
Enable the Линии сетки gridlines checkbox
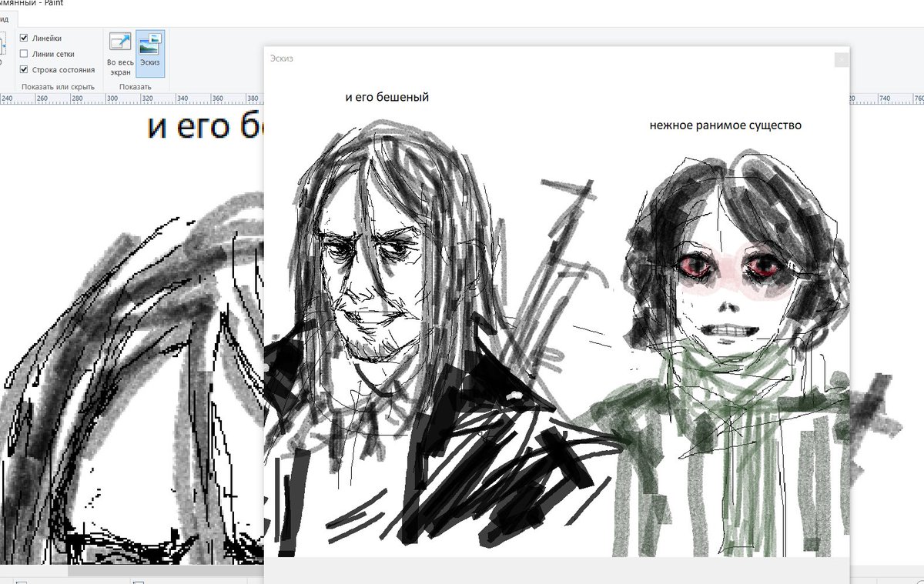(24, 54)
